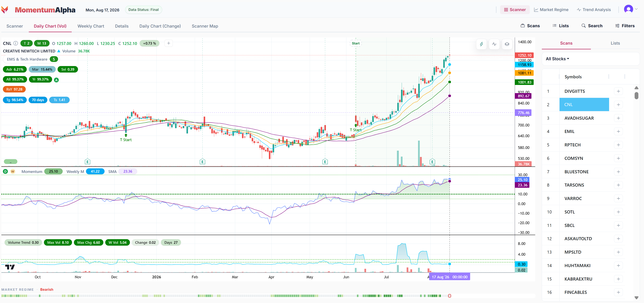
Task: Toggle the daily D momentum indicator
Action: click(x=5, y=171)
